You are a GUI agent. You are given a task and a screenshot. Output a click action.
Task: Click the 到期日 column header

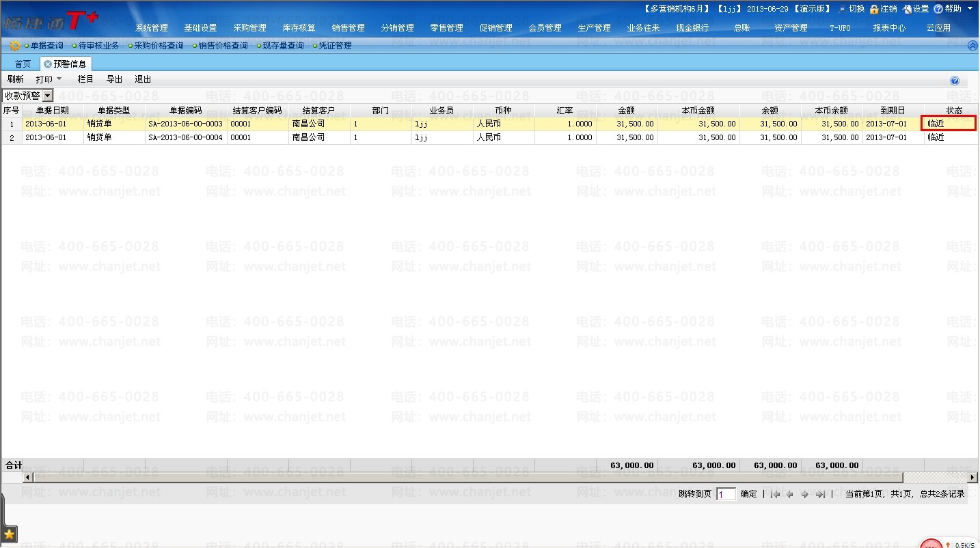point(893,110)
